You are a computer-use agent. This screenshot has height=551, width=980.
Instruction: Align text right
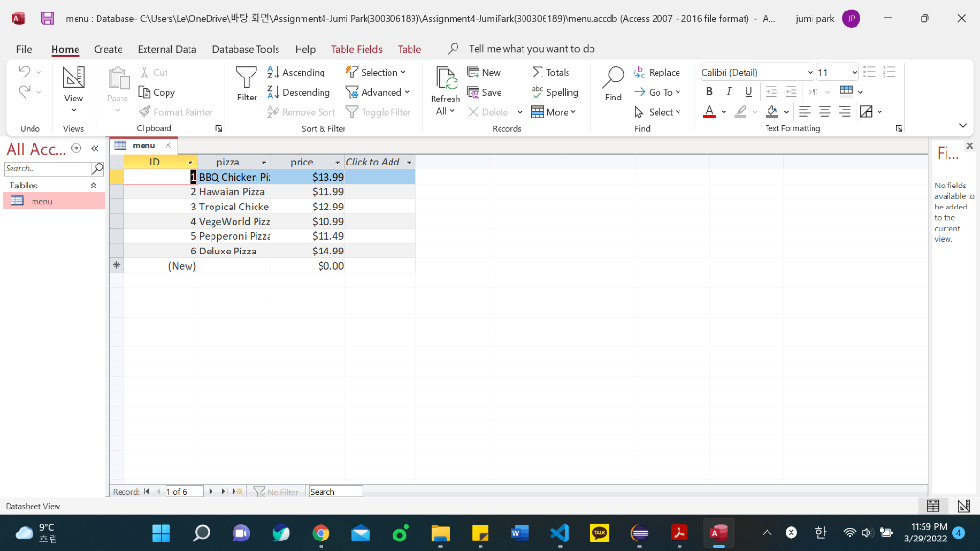845,112
